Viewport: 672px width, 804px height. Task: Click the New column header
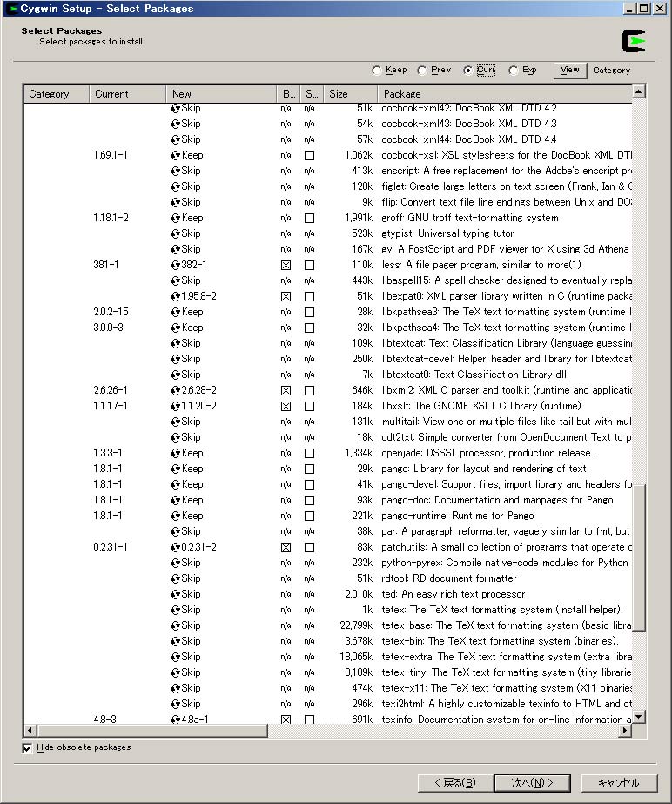(221, 94)
